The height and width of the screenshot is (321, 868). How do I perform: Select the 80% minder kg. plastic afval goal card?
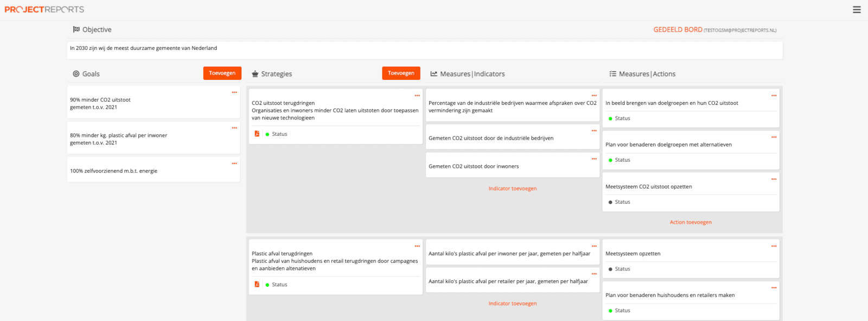[x=154, y=138]
